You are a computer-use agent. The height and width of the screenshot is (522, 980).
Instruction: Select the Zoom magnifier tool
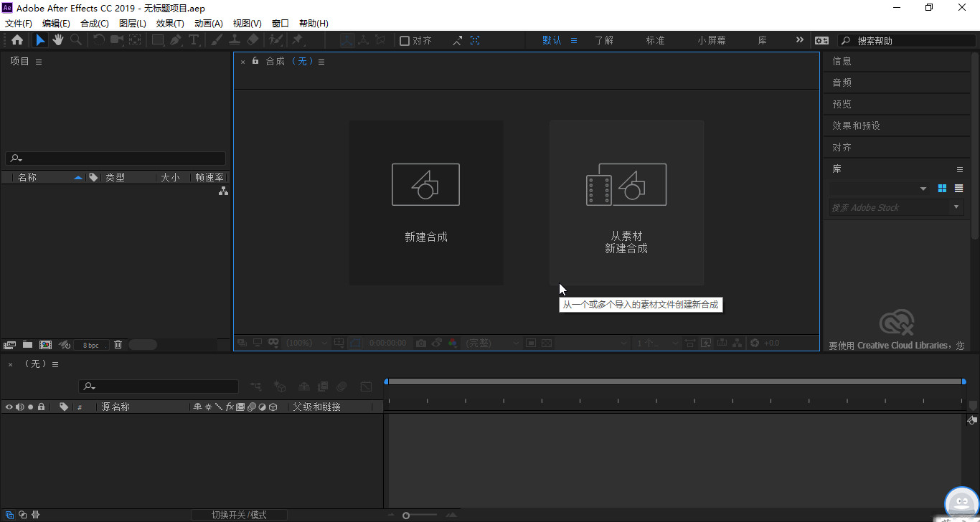(75, 41)
